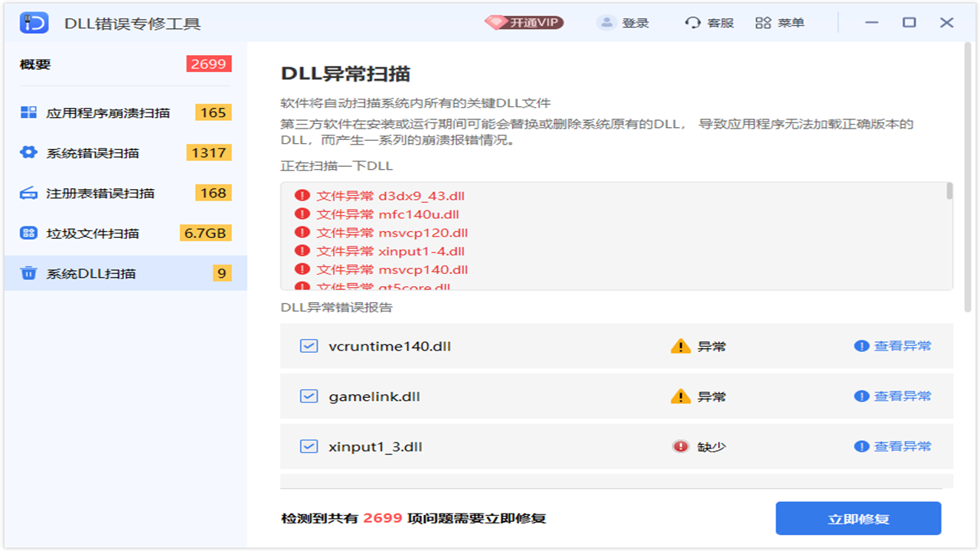Click the 开通VIP button

[x=524, y=22]
